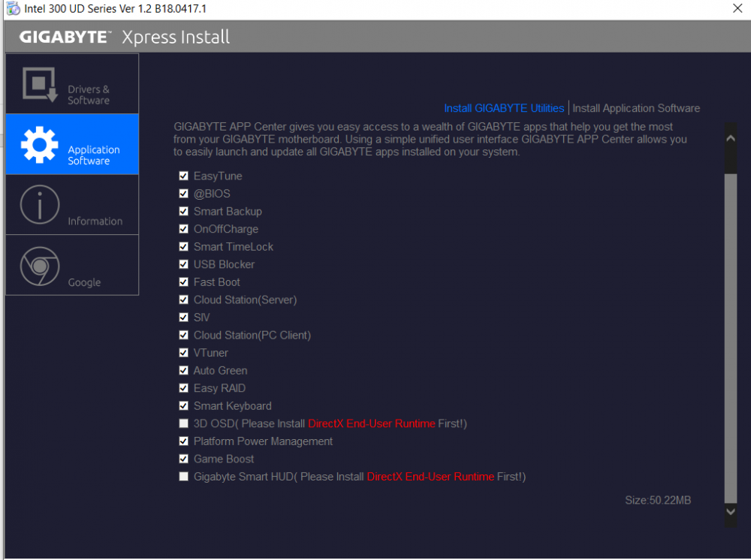
Task: Select the Application Software sidebar label
Action: pyautogui.click(x=94, y=155)
